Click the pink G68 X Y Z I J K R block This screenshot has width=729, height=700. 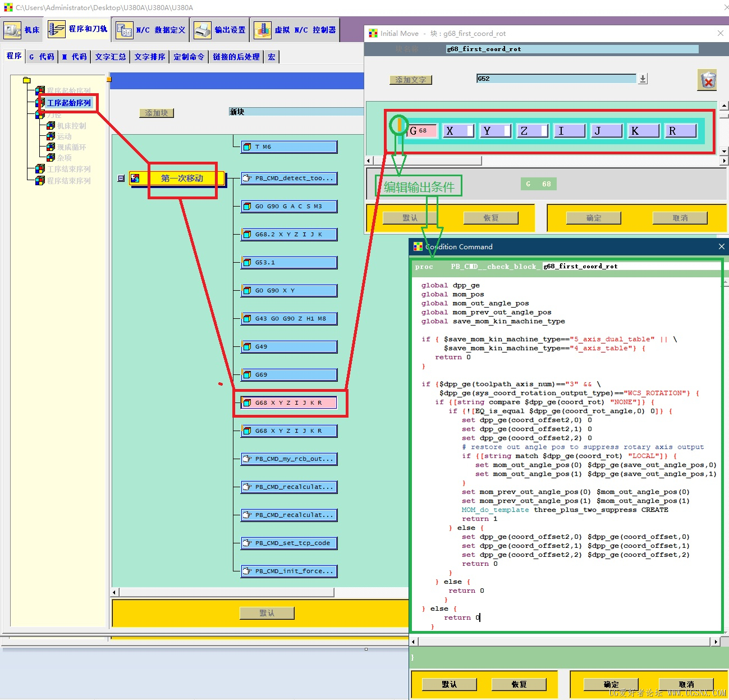point(289,403)
